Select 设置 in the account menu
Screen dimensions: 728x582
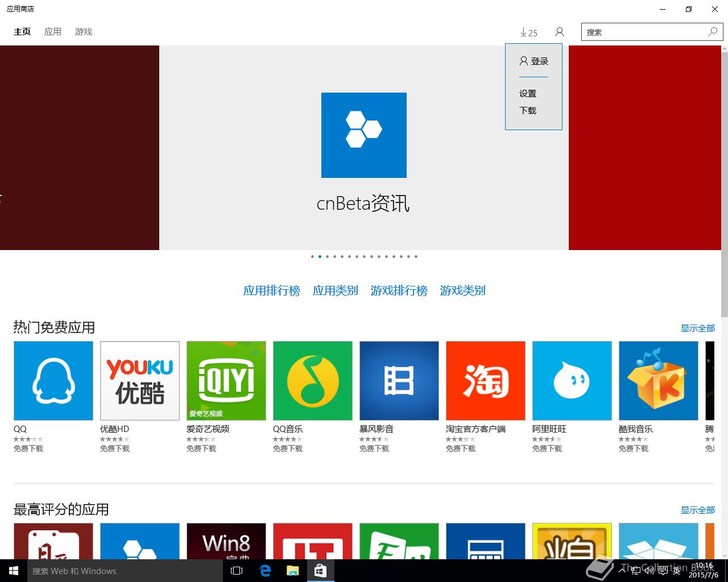(x=528, y=93)
